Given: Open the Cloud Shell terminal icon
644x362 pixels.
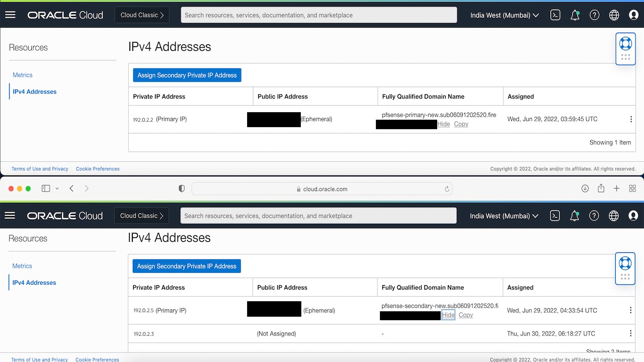Looking at the screenshot, I should pyautogui.click(x=555, y=15).
